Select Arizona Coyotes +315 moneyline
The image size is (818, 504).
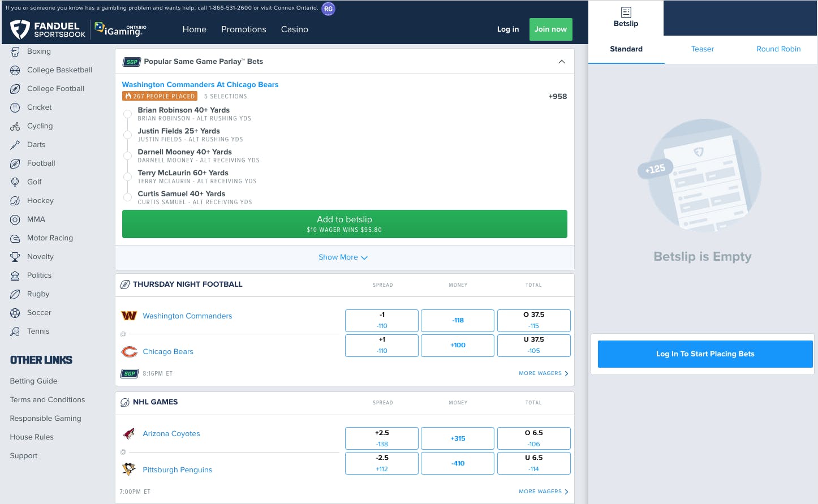(458, 438)
